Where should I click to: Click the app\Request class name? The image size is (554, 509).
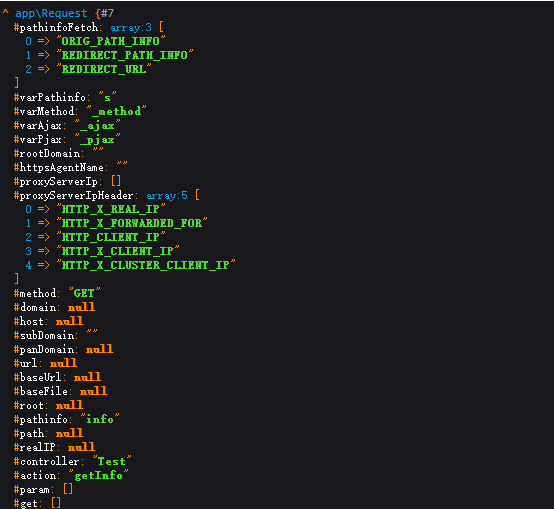coord(51,13)
